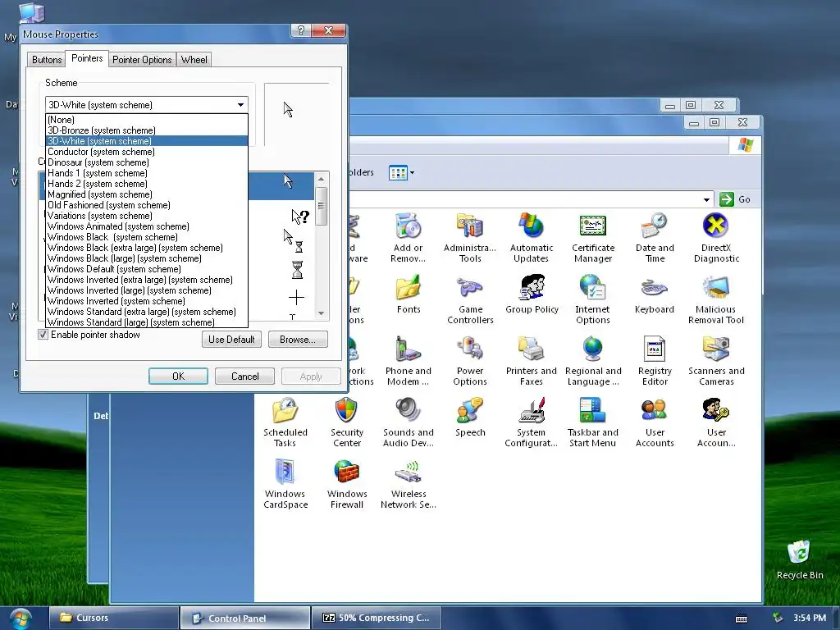Screen dimensions: 840x630
Task: Choose (None) scheme option
Action: [146, 120]
